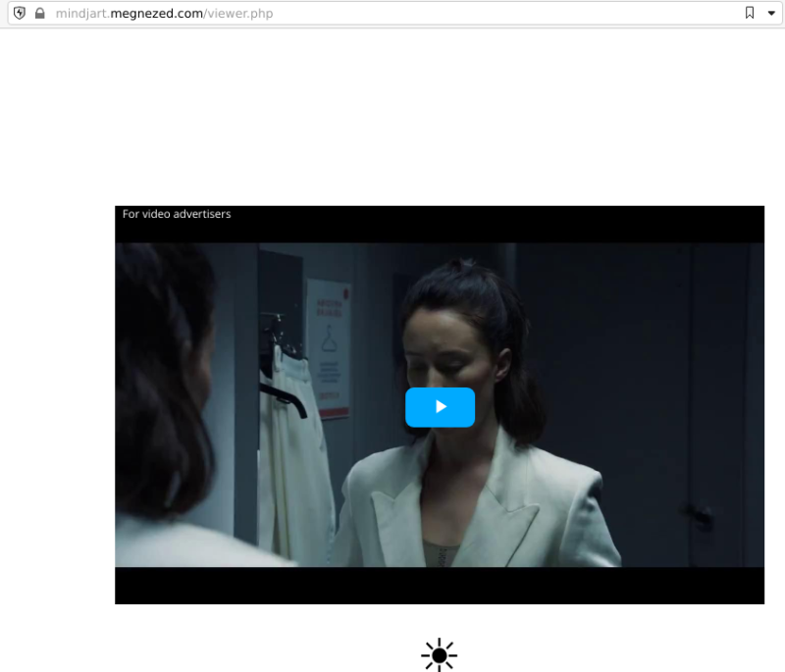This screenshot has width=785, height=672.
Task: Click the shield tracking protection icon
Action: click(20, 14)
